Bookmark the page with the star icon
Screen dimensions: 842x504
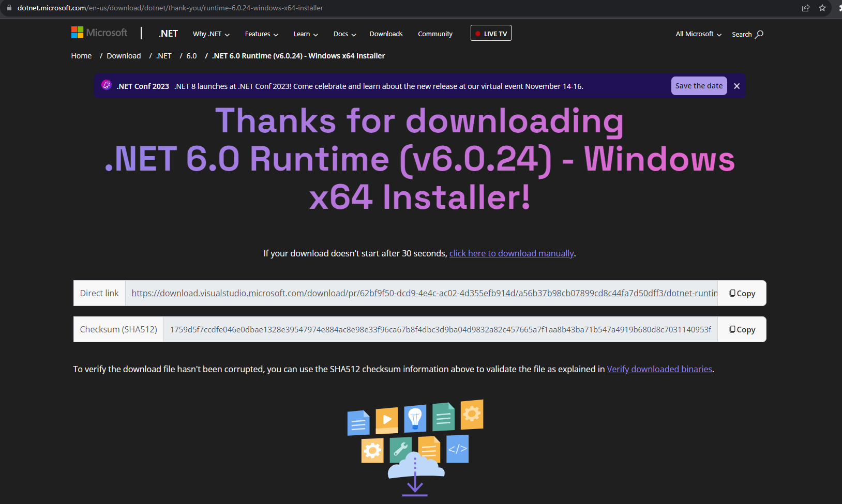click(822, 8)
